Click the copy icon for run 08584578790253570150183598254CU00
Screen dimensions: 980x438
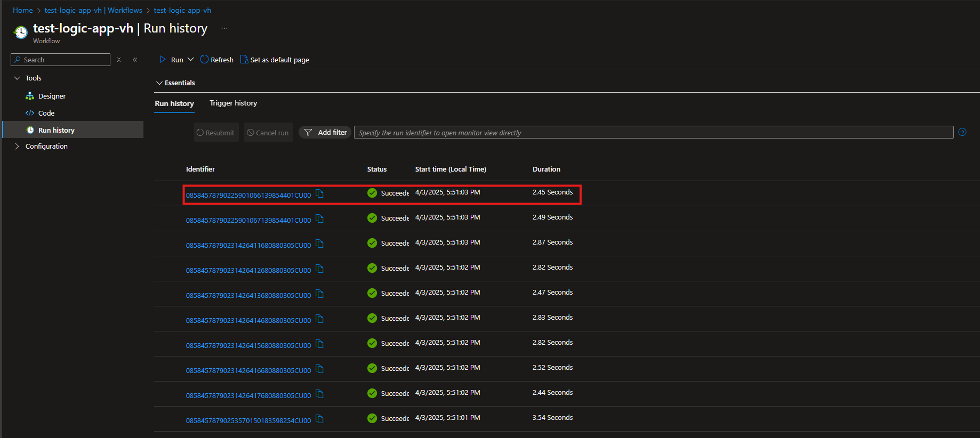(319, 419)
